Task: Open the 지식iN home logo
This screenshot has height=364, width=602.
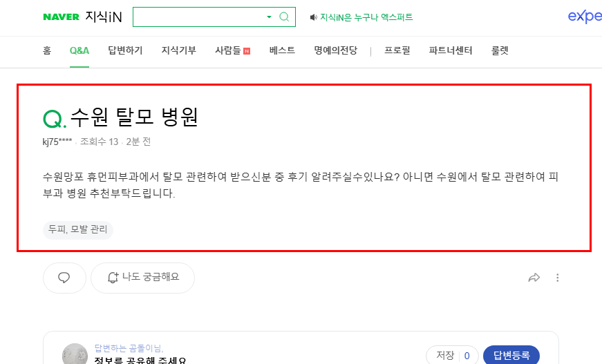Action: pos(103,17)
